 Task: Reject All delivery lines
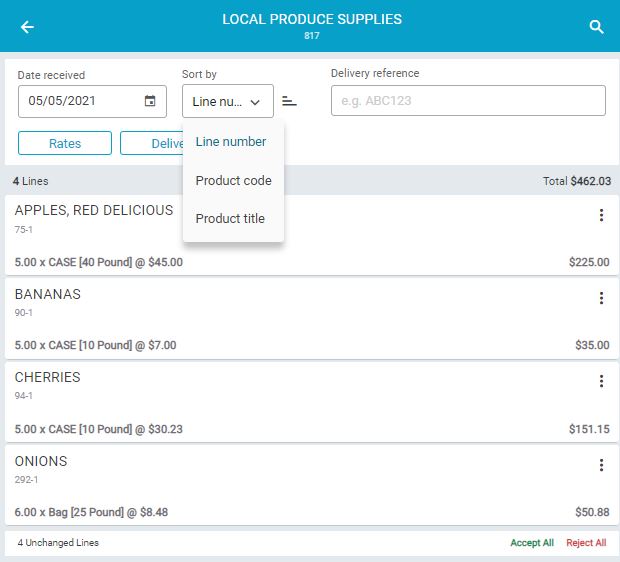[x=586, y=543]
